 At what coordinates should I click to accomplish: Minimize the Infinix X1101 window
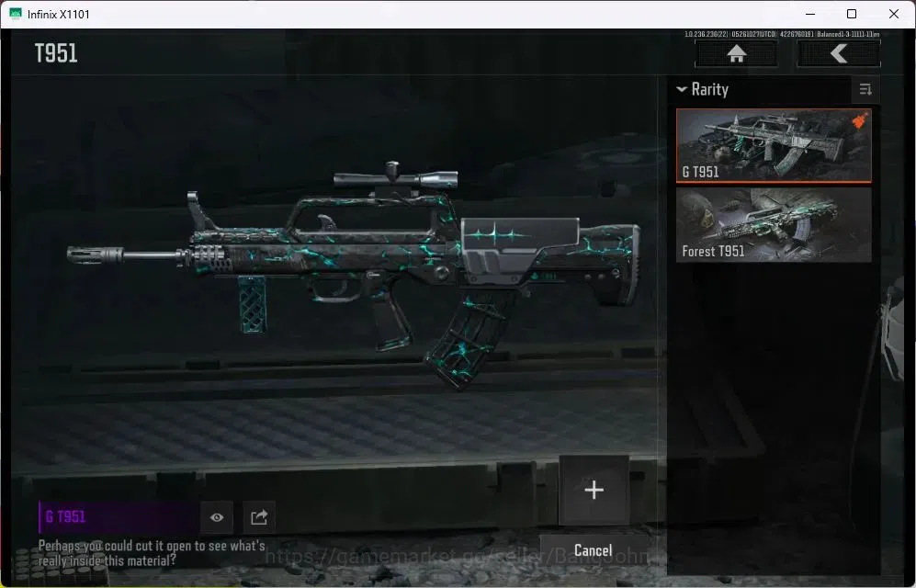point(810,14)
